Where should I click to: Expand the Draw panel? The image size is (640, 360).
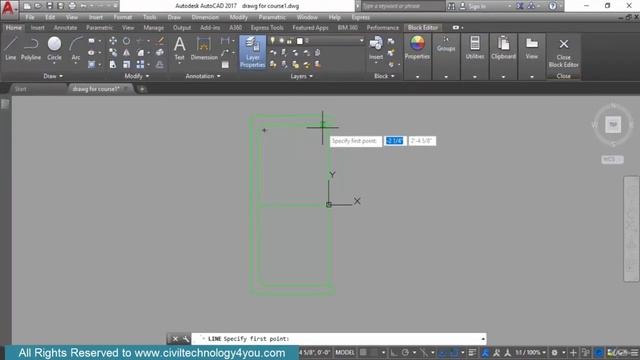coord(53,76)
